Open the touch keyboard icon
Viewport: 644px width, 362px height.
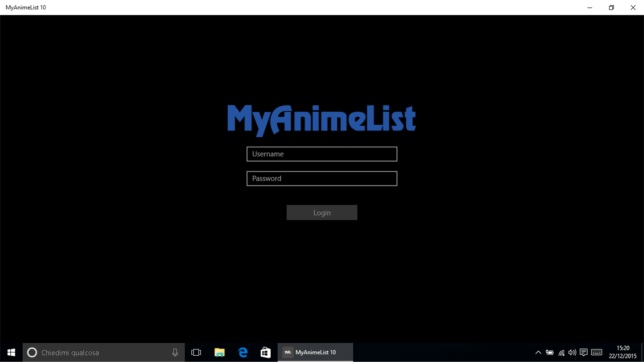pyautogui.click(x=597, y=353)
